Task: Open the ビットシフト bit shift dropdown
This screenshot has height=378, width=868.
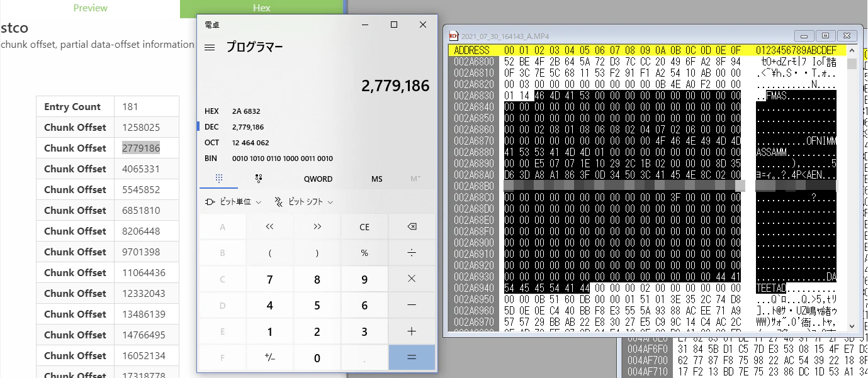Action: [x=303, y=202]
